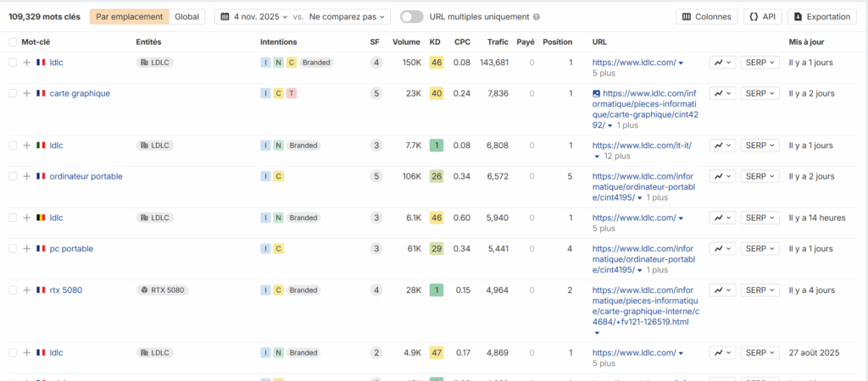Click the French flag beside 'pc portable'
The image size is (868, 381).
coord(41,249)
